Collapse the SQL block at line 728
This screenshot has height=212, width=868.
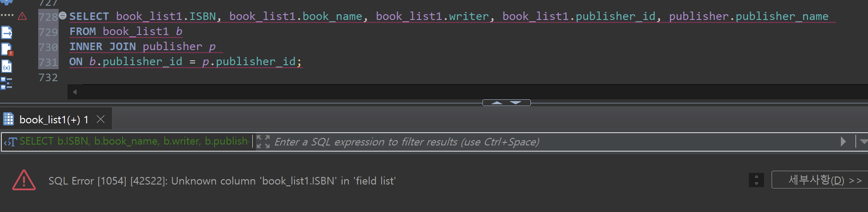point(63,16)
